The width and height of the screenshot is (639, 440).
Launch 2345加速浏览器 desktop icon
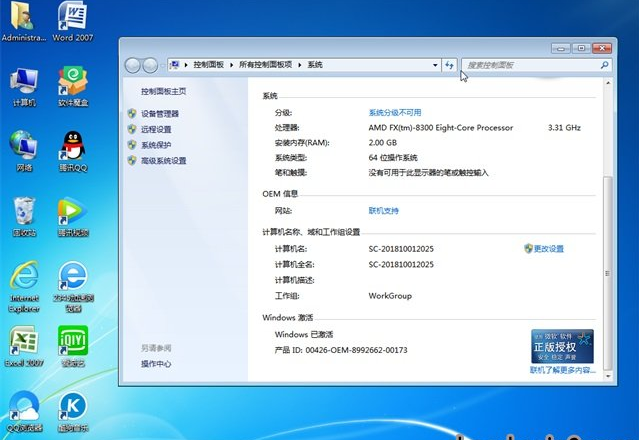73,286
